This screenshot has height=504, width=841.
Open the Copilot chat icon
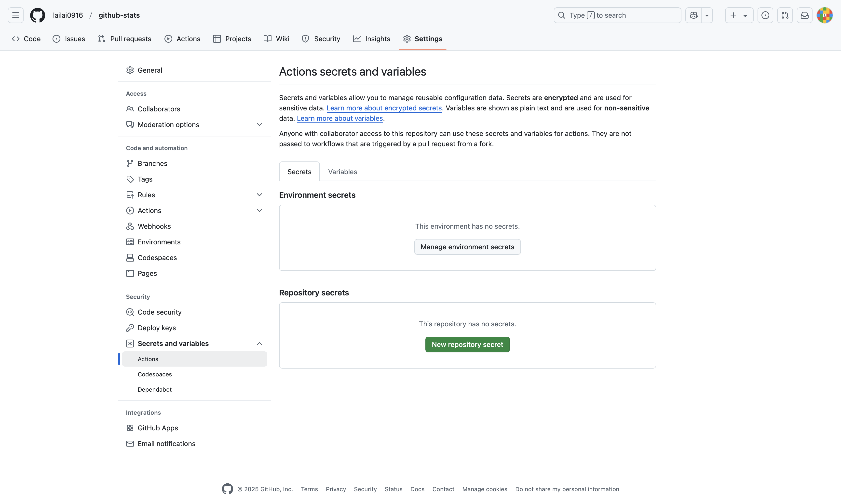693,15
